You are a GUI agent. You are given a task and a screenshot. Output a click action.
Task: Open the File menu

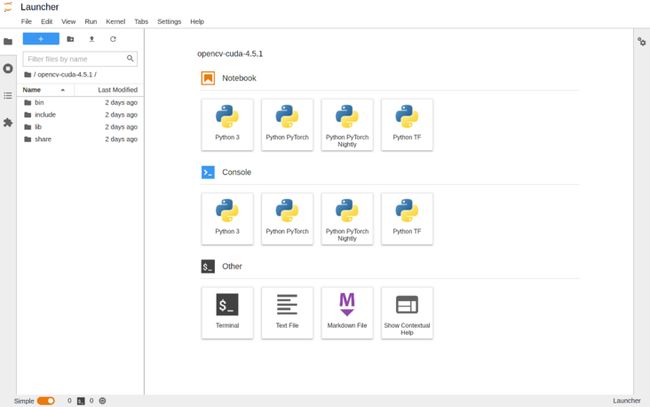(26, 22)
